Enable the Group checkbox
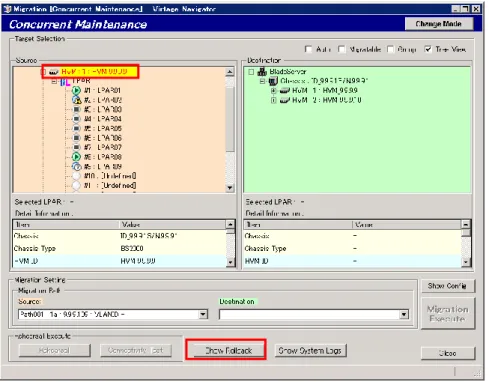Viewport: 489px width, 382px height. pyautogui.click(x=390, y=49)
